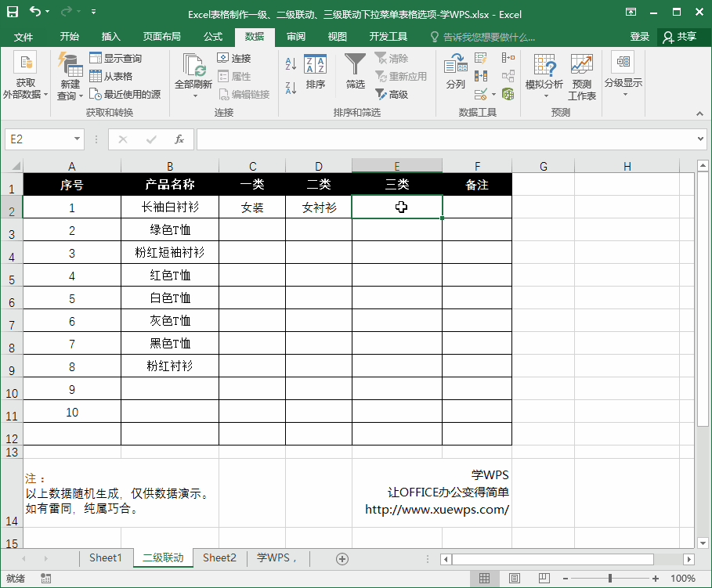Open Ribbon Display Options
Viewport: 712px width, 588px height.
[631, 12]
